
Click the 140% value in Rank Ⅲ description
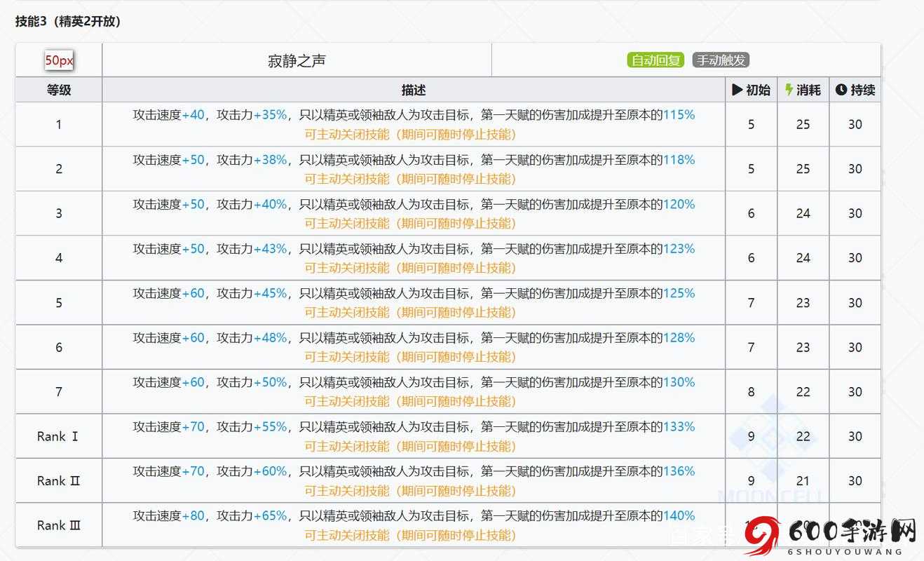click(679, 516)
